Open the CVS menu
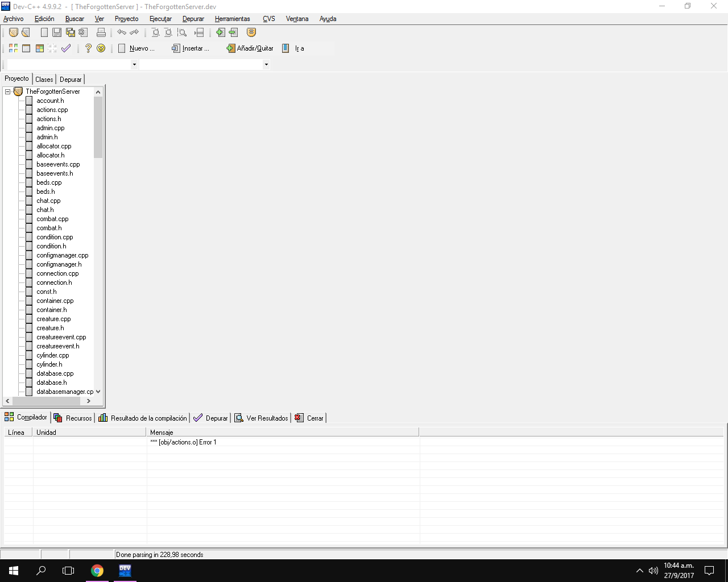Image resolution: width=728 pixels, height=582 pixels. coord(269,19)
